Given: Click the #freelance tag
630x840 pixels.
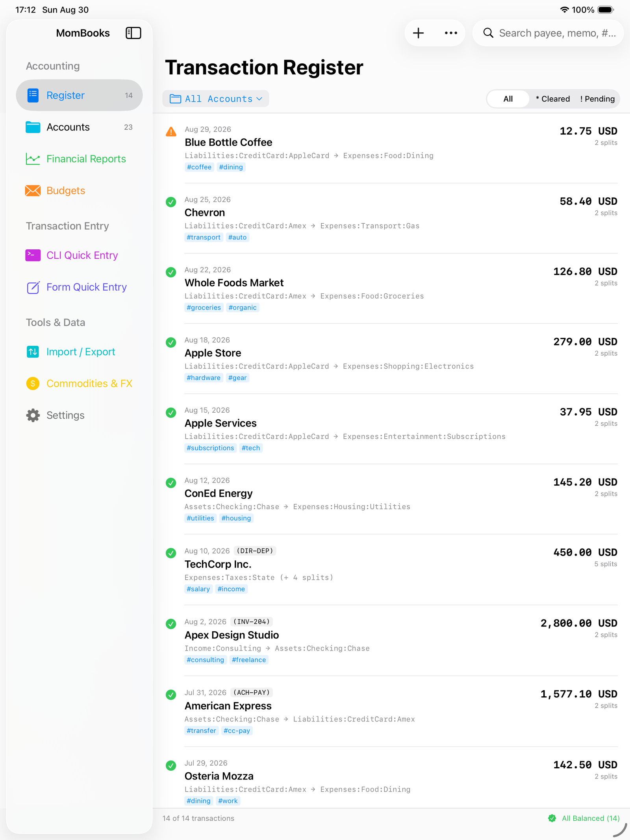Looking at the screenshot, I should pyautogui.click(x=249, y=660).
